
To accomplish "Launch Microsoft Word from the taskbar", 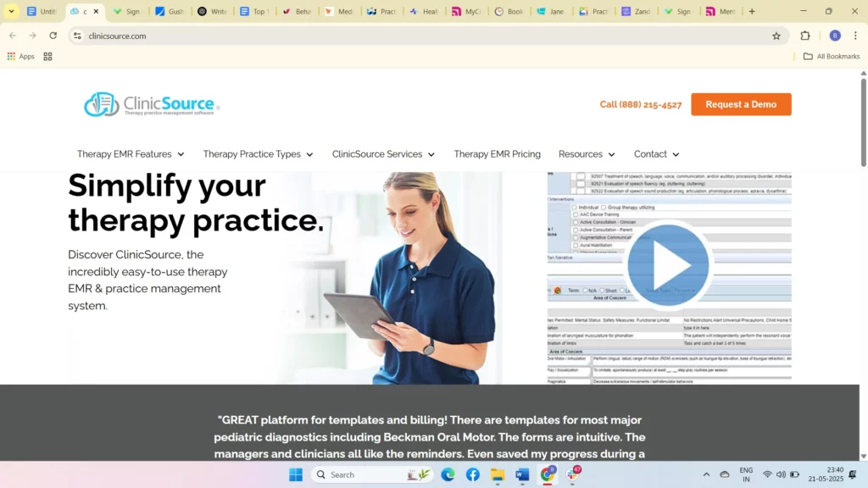I will click(x=521, y=474).
